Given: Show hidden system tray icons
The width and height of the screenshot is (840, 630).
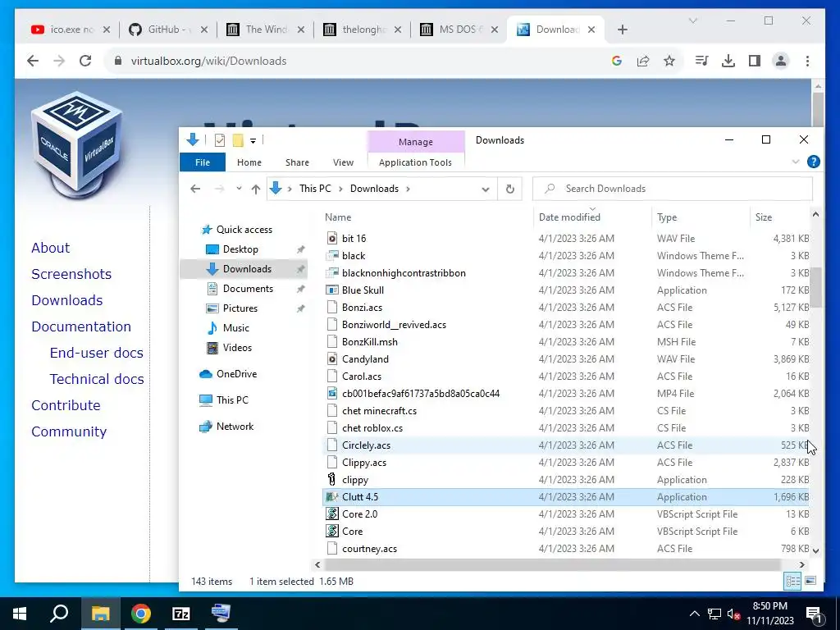Looking at the screenshot, I should (694, 614).
